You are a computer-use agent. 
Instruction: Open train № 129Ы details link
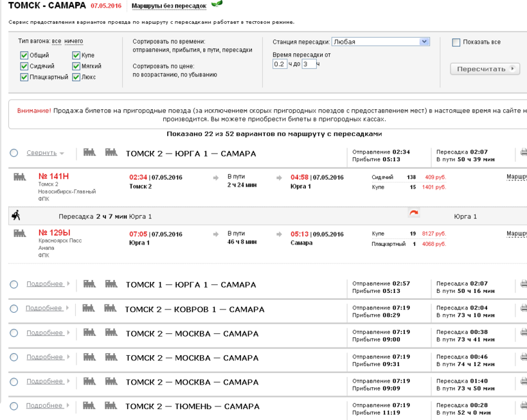pyautogui.click(x=55, y=232)
